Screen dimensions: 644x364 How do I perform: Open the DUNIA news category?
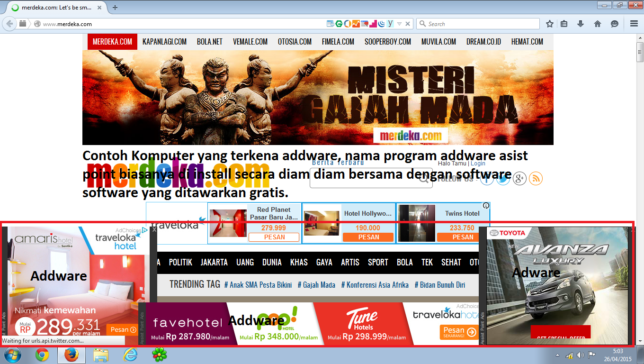click(x=272, y=262)
